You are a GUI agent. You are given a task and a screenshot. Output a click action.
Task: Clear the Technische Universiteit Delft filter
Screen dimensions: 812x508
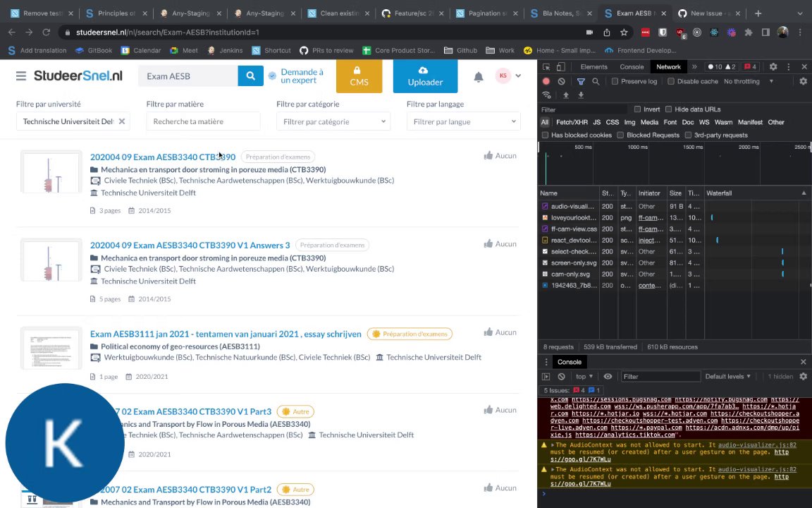tap(122, 121)
